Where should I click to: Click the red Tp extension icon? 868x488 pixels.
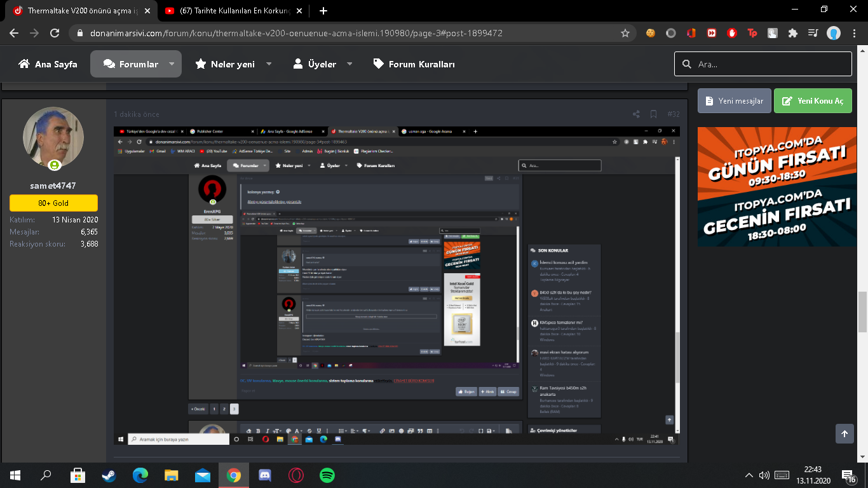[x=752, y=33]
